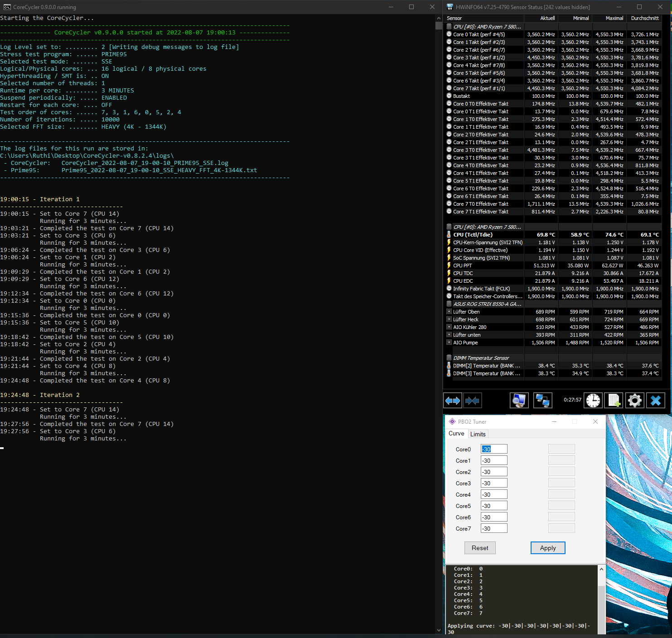This screenshot has height=638, width=672.
Task: Click the HWiNFO64 title bar icon
Action: [x=450, y=7]
